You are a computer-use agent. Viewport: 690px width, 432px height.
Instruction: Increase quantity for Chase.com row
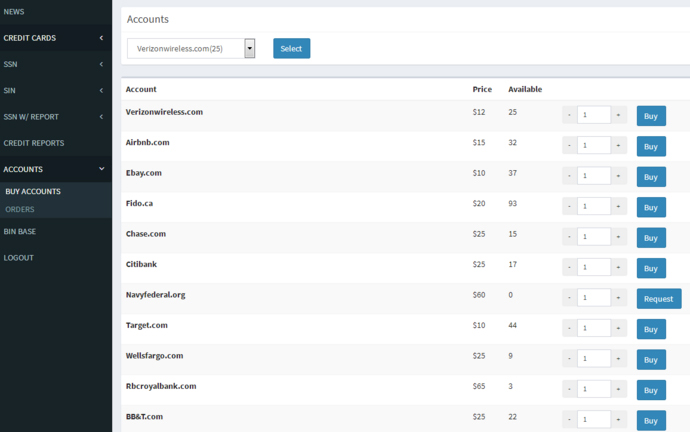[618, 236]
